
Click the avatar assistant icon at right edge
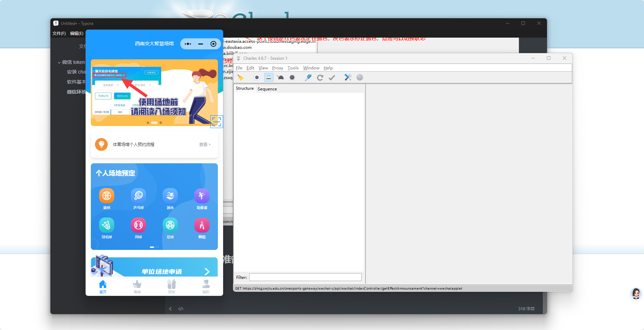(x=636, y=293)
